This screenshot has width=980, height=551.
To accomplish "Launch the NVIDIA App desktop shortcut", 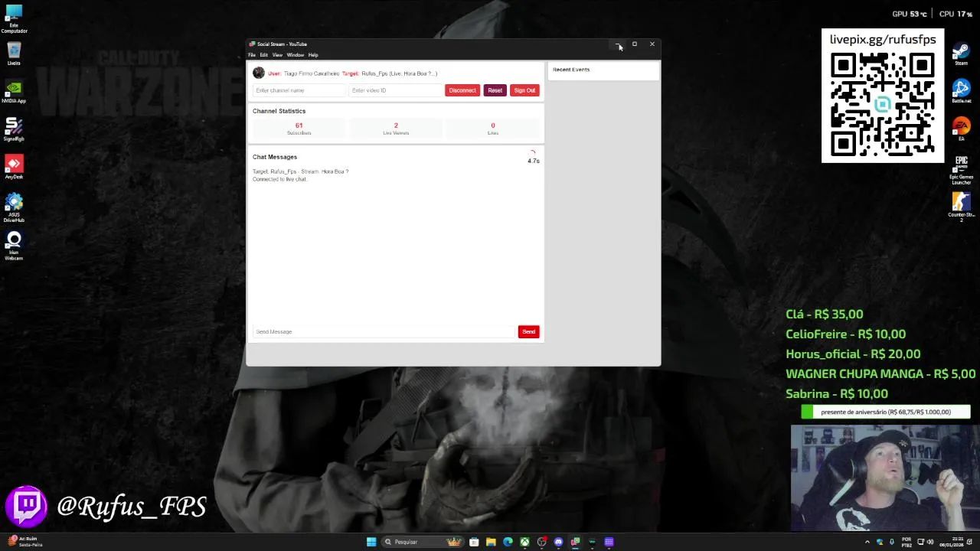I will [14, 92].
